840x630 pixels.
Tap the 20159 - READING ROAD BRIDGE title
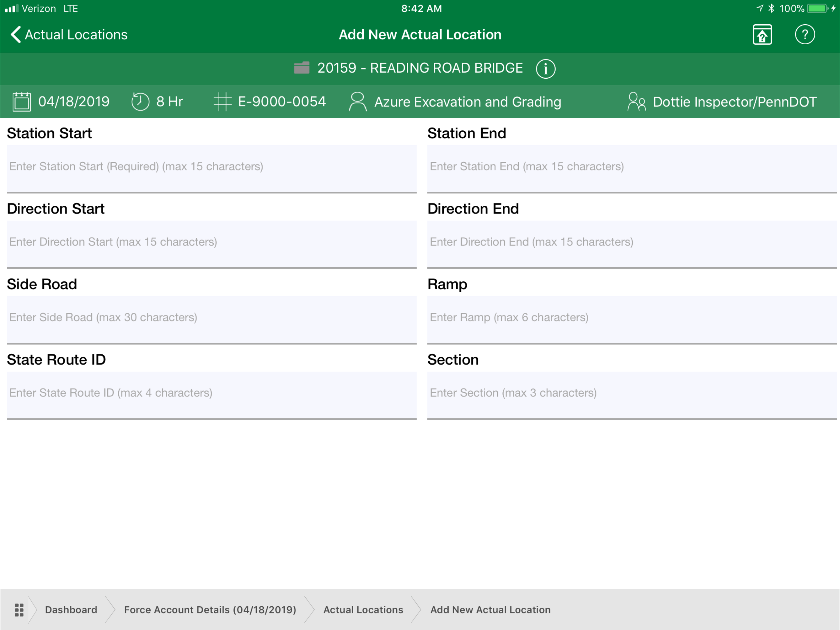[420, 68]
